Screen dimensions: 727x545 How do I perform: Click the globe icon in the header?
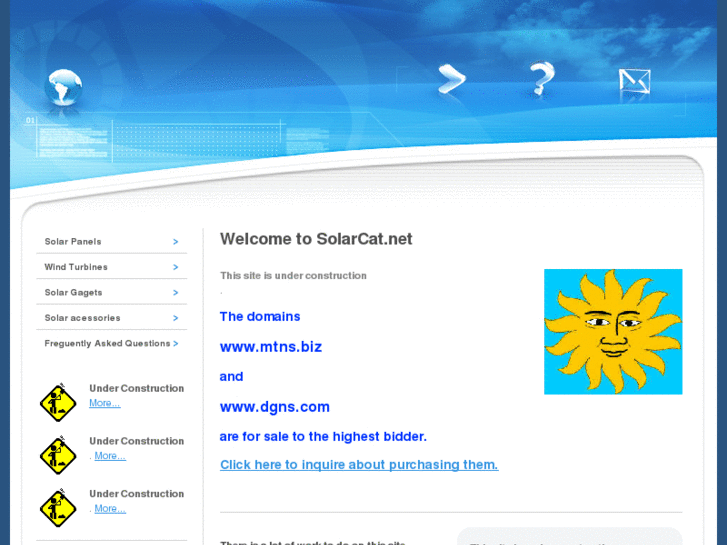coord(64,87)
